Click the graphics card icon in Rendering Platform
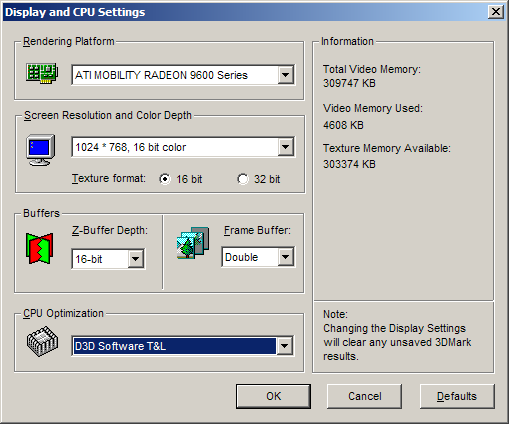509x424 pixels. click(42, 73)
